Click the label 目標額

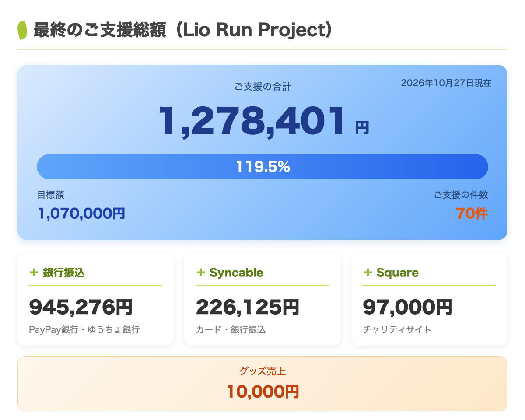[x=51, y=195]
